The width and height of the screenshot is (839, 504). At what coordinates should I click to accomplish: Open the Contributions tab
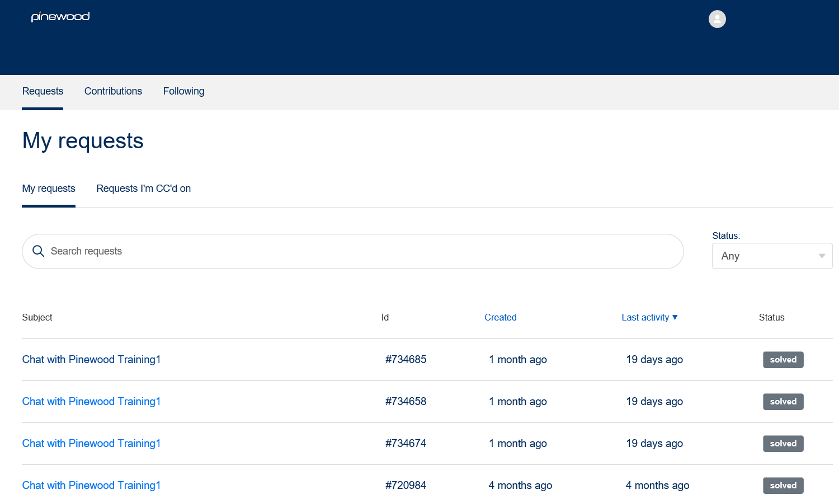click(113, 91)
